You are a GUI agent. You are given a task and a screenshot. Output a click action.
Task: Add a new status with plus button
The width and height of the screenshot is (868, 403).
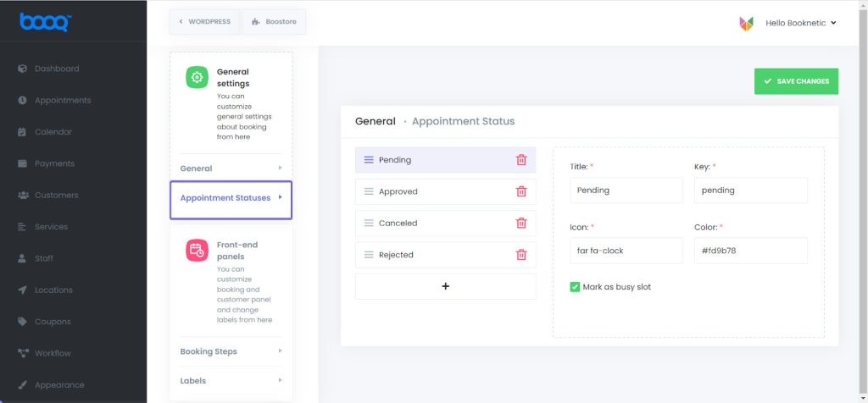click(x=446, y=286)
